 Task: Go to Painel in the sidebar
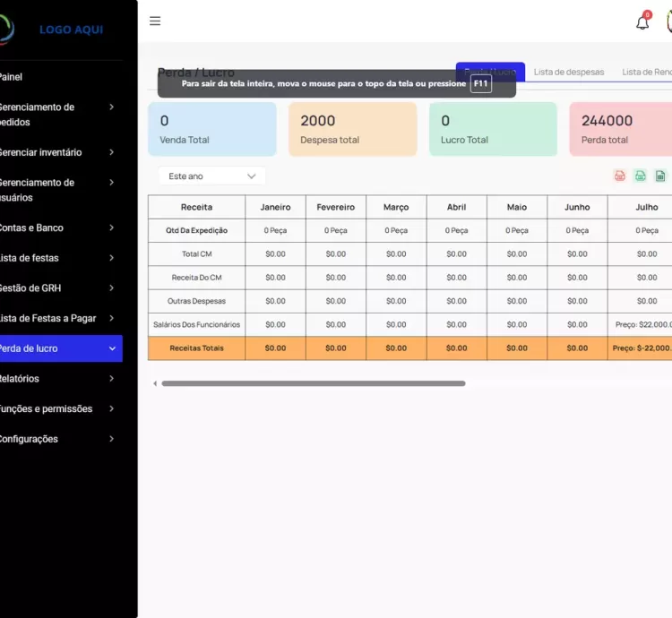click(x=11, y=77)
